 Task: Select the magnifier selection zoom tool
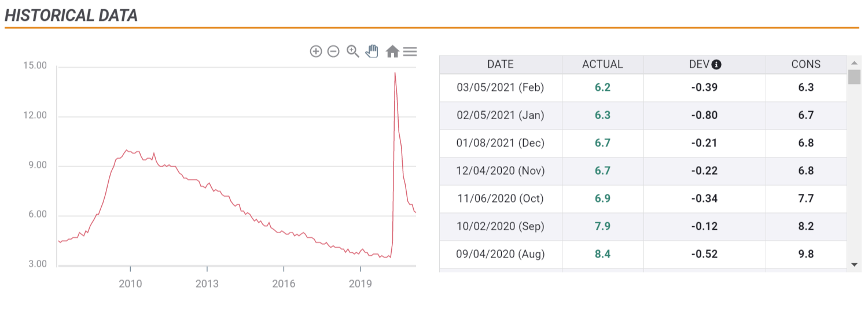tap(353, 51)
